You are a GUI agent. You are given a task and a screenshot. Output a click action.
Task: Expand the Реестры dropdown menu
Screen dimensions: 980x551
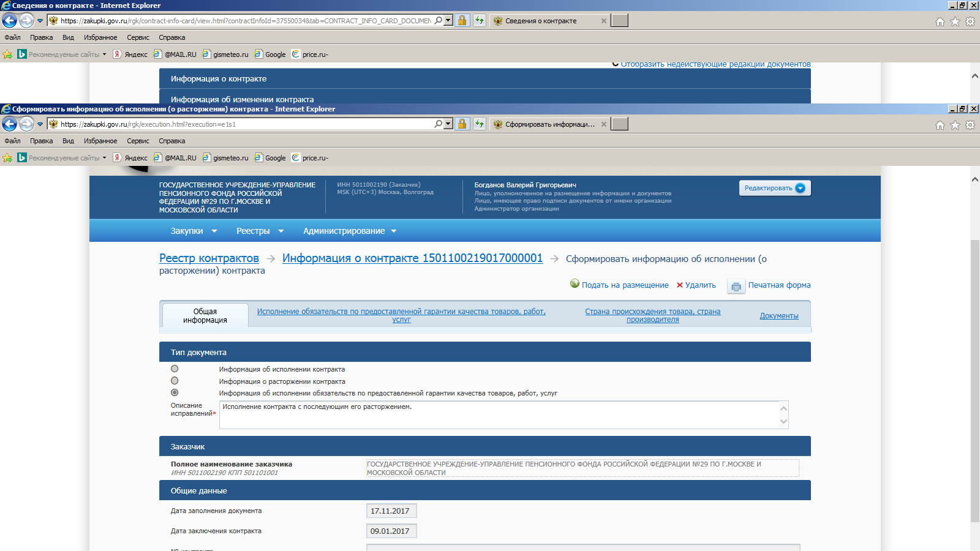coord(260,231)
